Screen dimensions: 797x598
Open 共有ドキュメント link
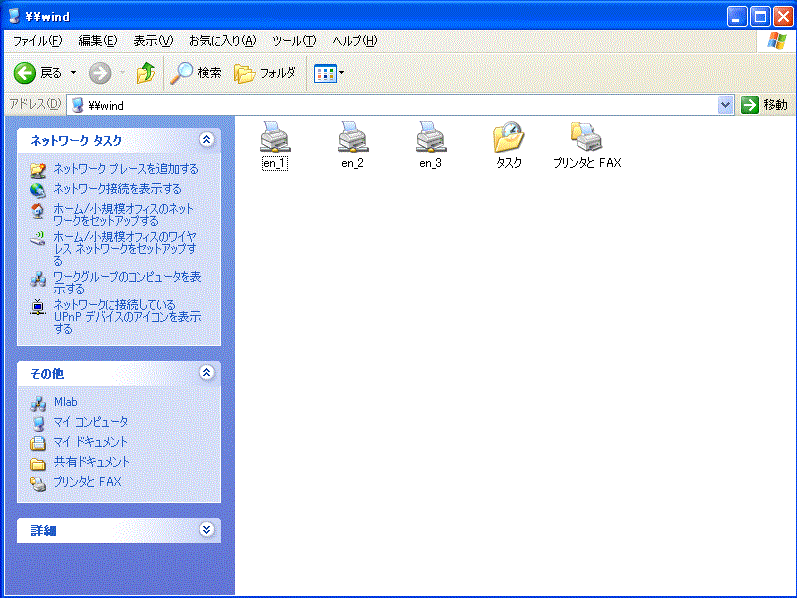point(91,462)
